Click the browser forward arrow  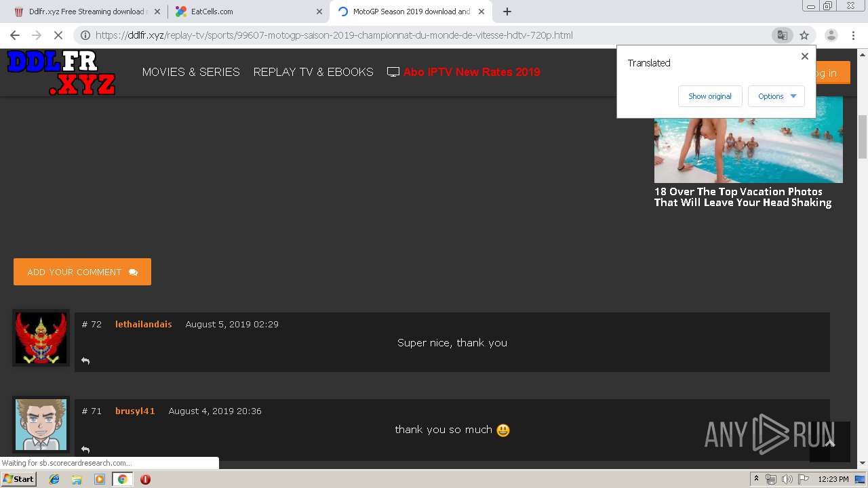(37, 35)
